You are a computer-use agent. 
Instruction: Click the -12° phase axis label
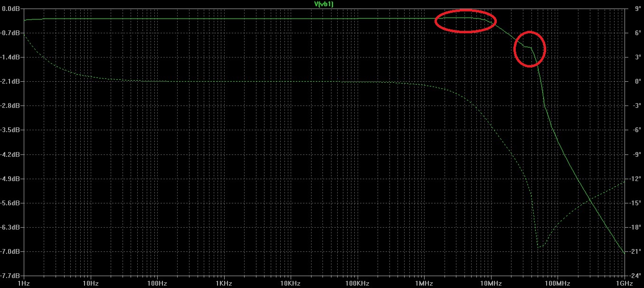pyautogui.click(x=634, y=179)
